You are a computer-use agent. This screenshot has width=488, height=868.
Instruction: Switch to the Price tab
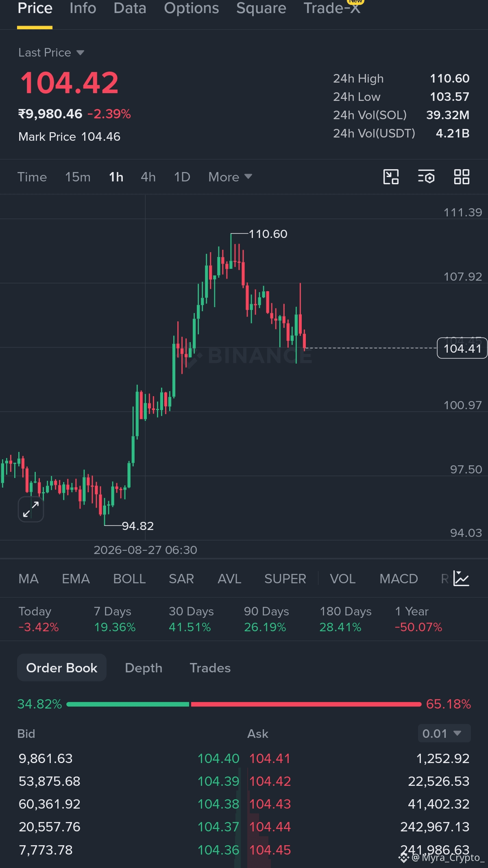click(35, 8)
